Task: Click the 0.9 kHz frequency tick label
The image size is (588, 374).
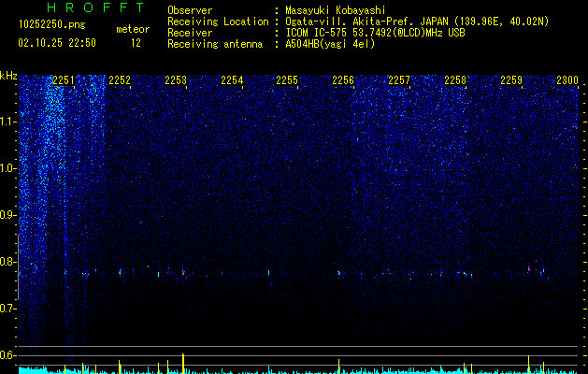Action: [x=8, y=215]
